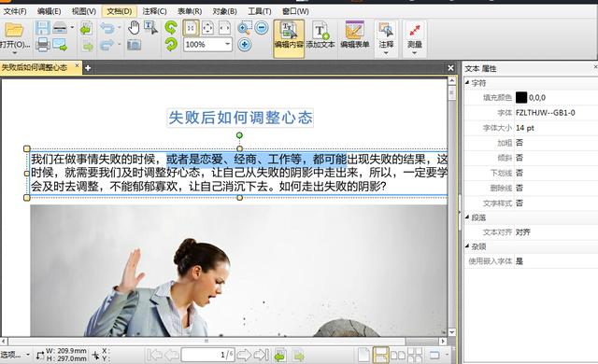Open the 编辑(E) menu
This screenshot has width=598, height=364.
click(49, 11)
